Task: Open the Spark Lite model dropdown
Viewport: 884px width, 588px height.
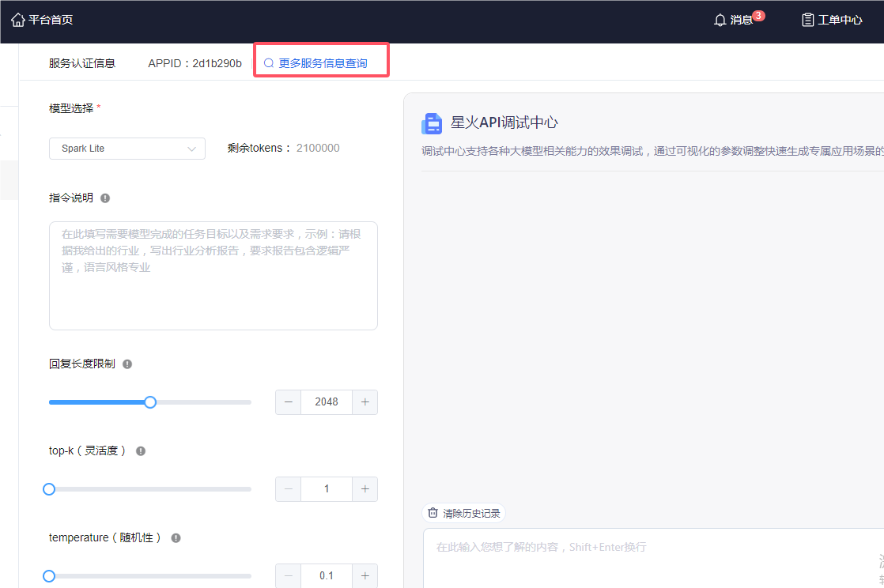Action: [x=127, y=149]
